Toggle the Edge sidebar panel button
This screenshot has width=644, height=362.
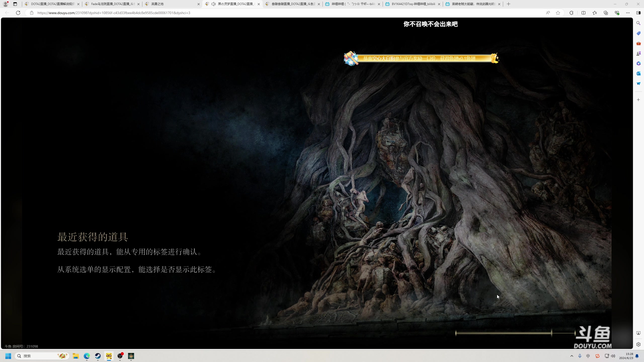[x=638, y=13]
